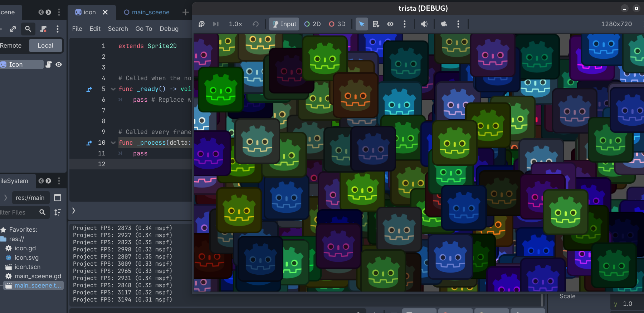Switch scene tree to Remote
This screenshot has height=313, width=644.
pos(11,45)
